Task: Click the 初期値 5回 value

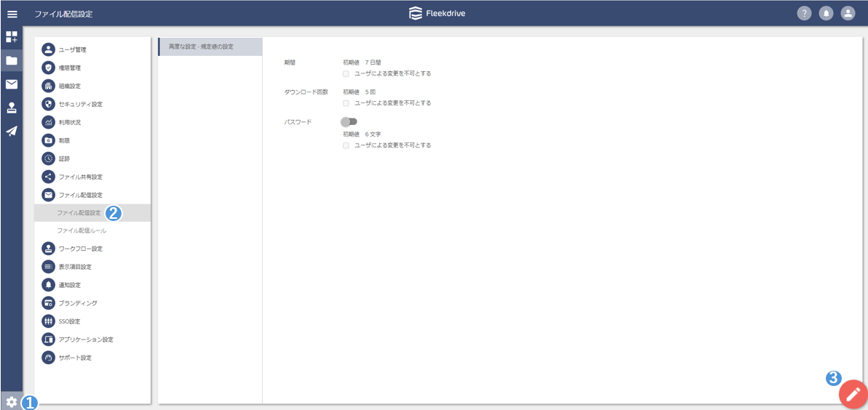Action: [x=359, y=92]
